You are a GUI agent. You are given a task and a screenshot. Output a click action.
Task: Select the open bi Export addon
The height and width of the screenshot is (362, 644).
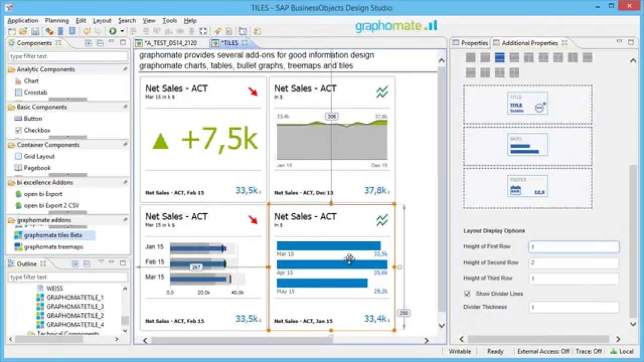[39, 194]
